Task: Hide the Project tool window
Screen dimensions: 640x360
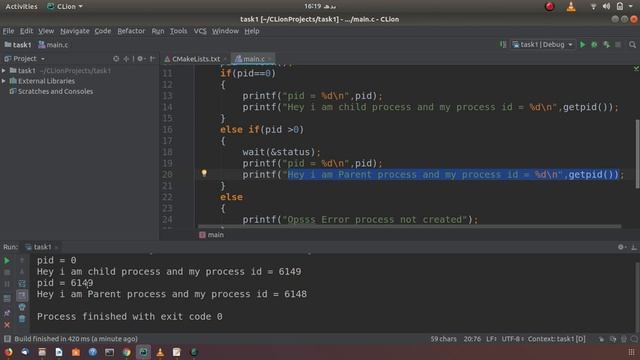Action: 152,59
